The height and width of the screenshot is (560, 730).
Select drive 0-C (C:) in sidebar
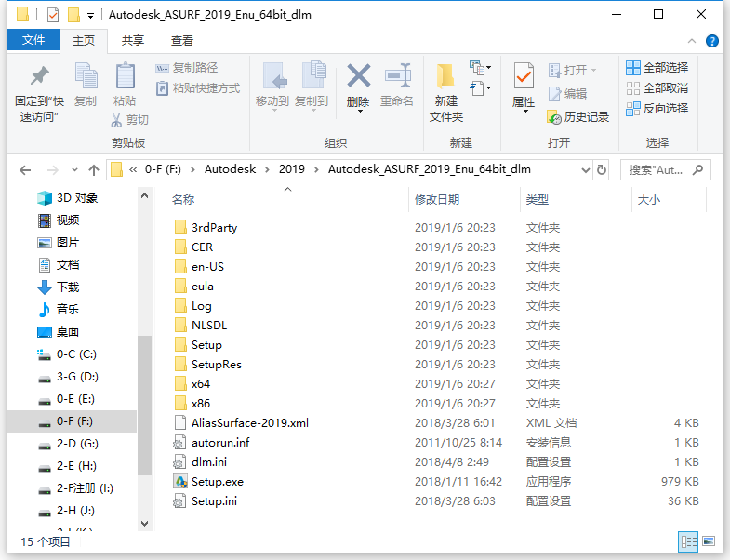[67, 354]
